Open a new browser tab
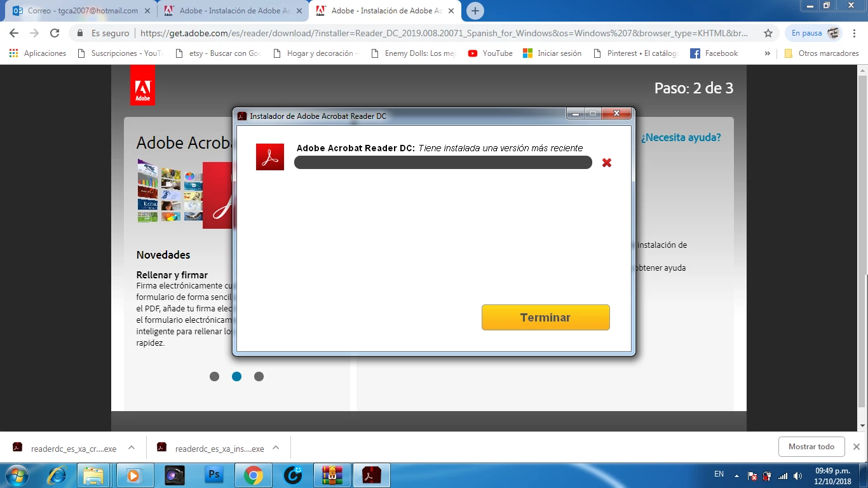 (475, 11)
